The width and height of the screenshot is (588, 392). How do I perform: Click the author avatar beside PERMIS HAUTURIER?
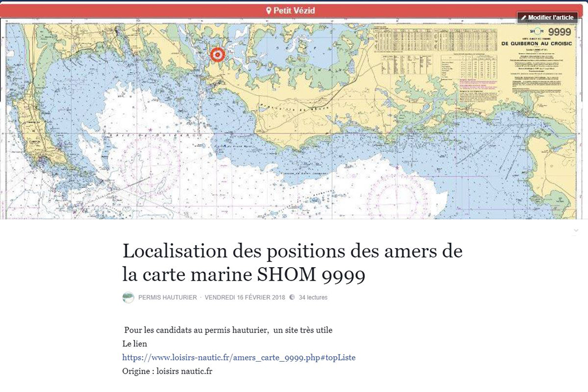click(x=128, y=297)
